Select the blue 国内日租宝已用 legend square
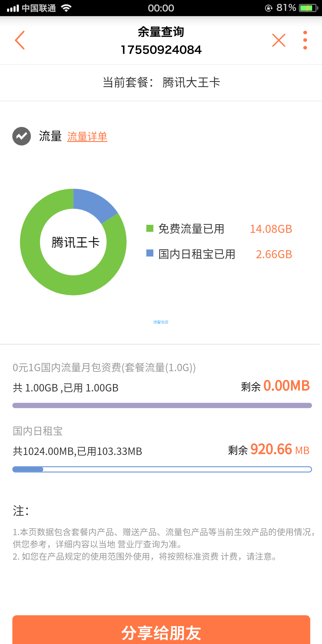Viewport: 322px width, 644px height. point(150,253)
